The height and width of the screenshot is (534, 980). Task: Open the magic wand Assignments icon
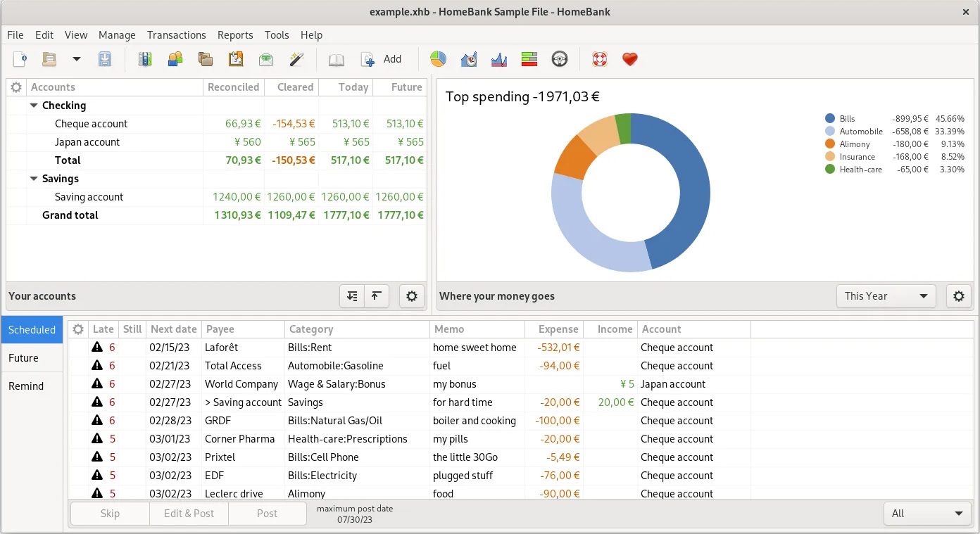pos(296,60)
